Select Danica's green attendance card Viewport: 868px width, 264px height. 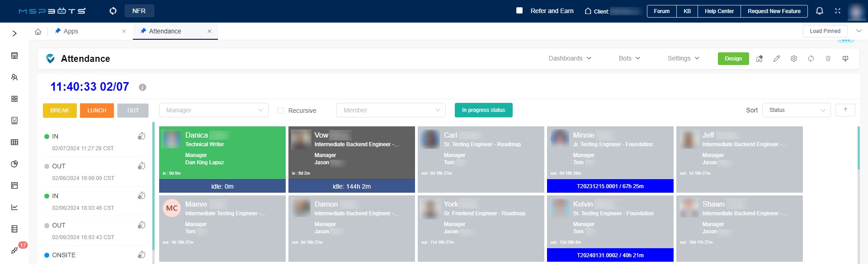tap(222, 153)
